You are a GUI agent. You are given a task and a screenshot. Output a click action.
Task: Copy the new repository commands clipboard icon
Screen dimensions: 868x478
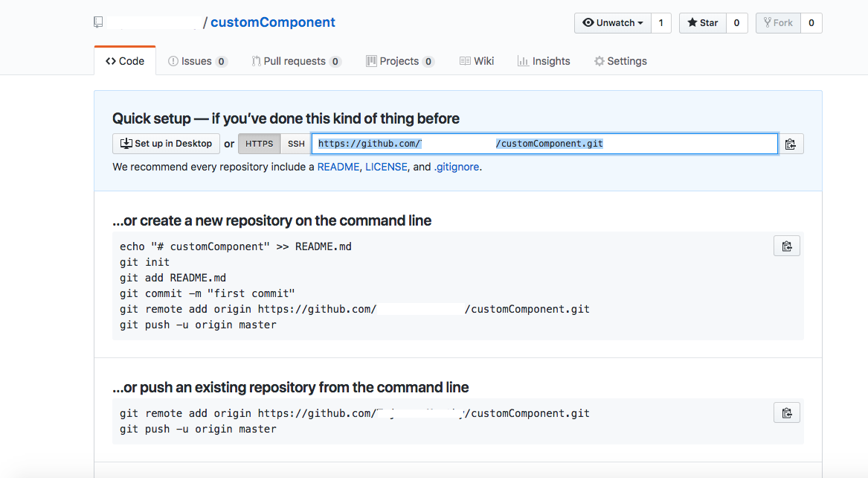[787, 246]
